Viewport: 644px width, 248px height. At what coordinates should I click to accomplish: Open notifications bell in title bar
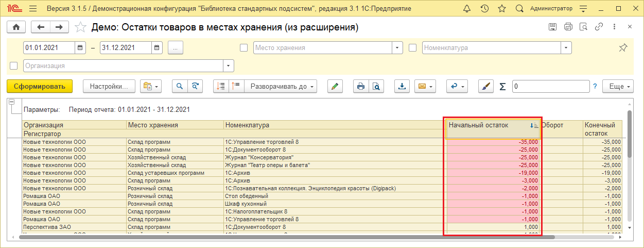467,9
